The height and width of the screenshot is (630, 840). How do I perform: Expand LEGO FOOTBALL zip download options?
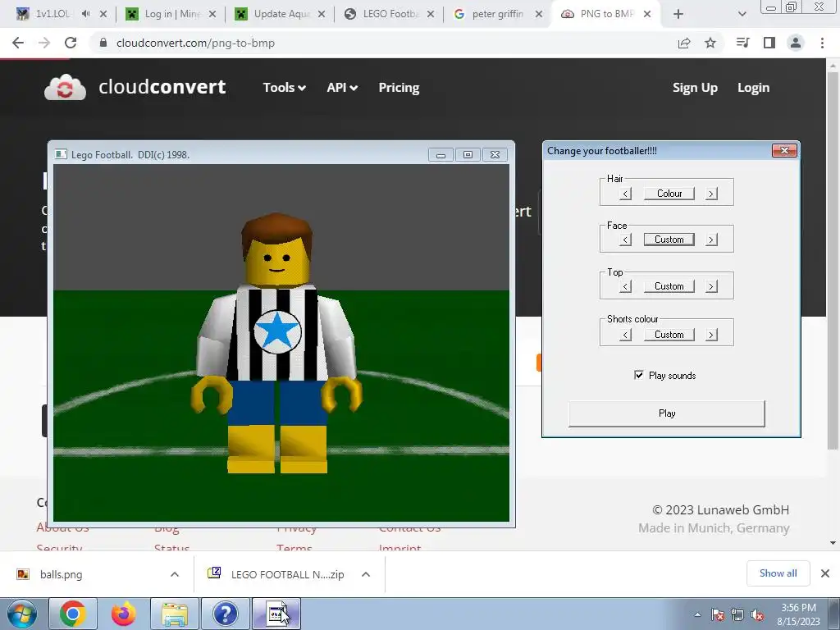(366, 574)
